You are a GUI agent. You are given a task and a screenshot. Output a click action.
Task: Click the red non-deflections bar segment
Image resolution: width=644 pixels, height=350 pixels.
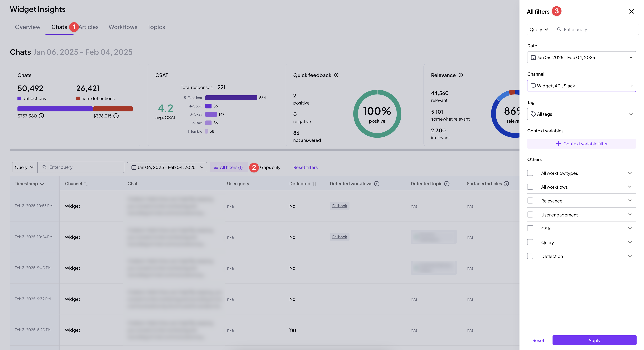point(113,109)
